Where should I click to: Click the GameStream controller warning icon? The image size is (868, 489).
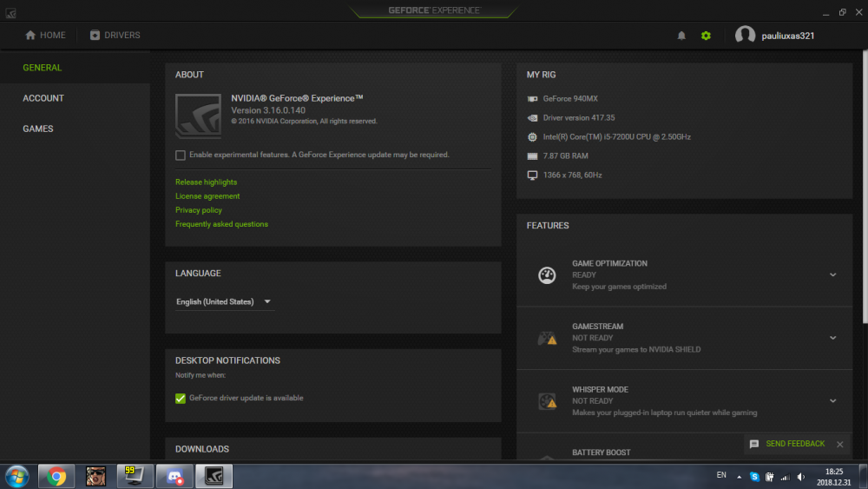(x=547, y=338)
